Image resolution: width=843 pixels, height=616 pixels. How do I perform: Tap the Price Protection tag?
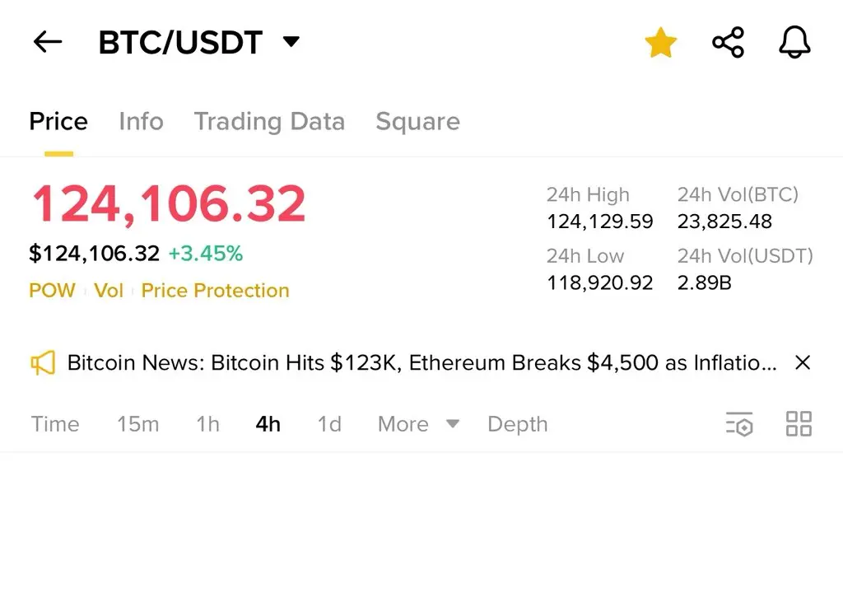coord(215,291)
